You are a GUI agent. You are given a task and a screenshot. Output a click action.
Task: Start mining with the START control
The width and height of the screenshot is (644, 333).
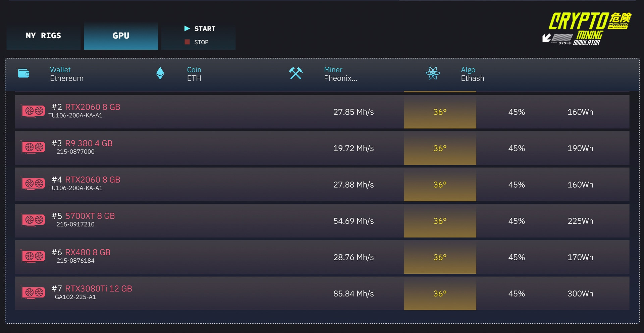point(200,29)
